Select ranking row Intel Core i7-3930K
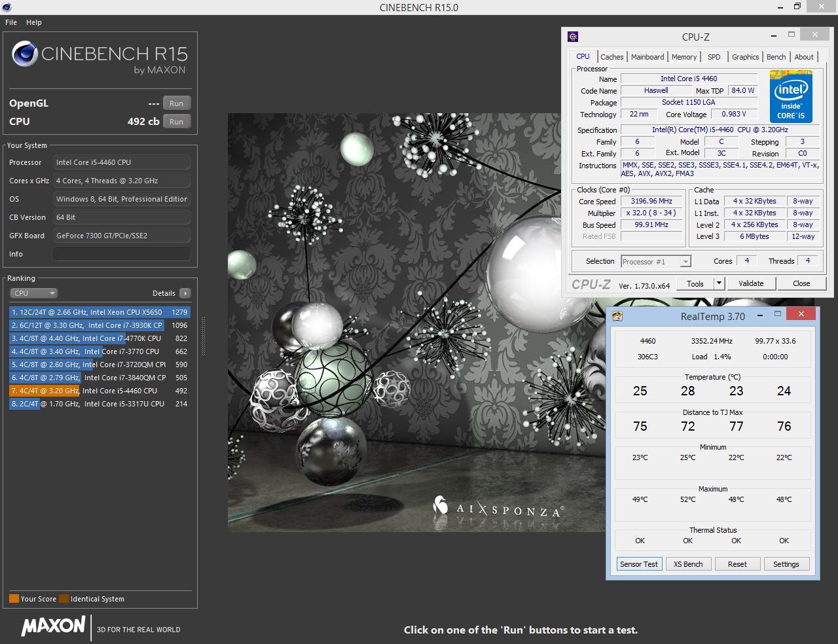 100,325
